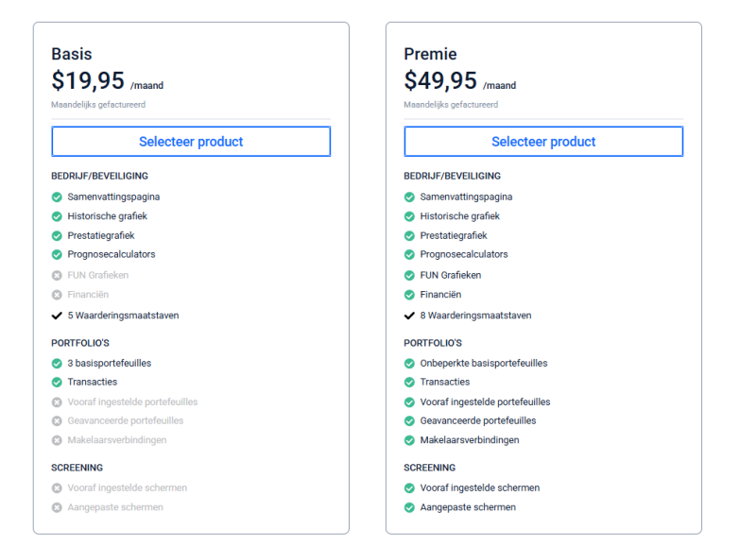Select the Premie plan product button
The height and width of the screenshot is (547, 756).
[x=543, y=141]
